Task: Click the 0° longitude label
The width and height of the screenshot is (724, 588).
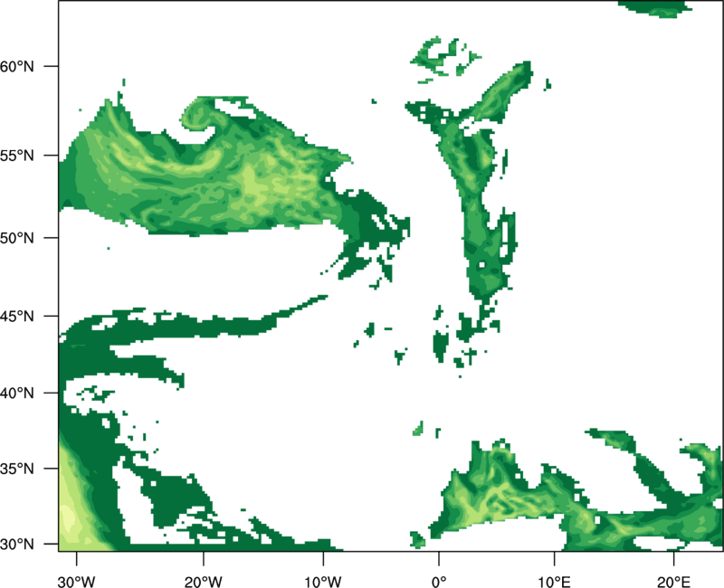Action: (439, 582)
